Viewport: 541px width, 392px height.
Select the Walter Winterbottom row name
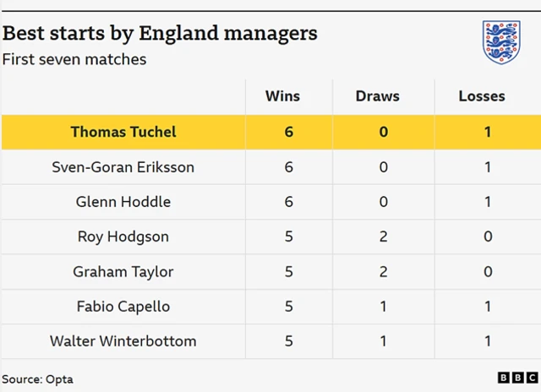tap(123, 341)
